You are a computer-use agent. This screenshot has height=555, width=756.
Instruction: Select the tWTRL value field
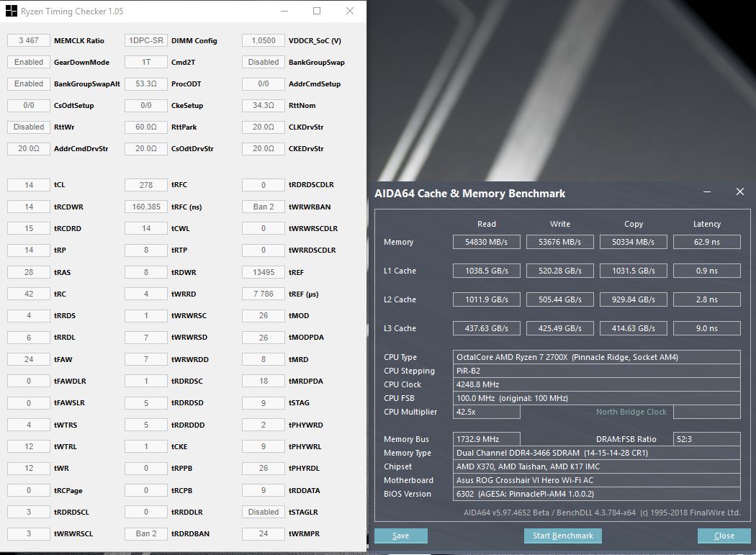point(29,446)
